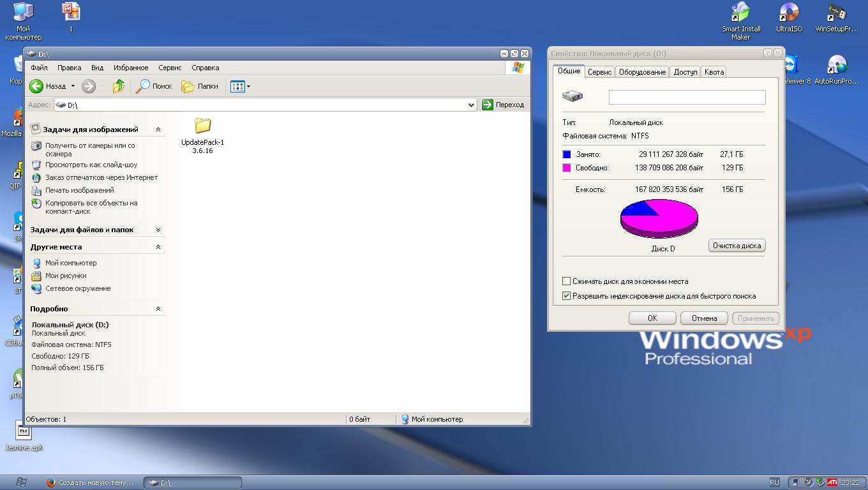Expand the address bar dropdown list

(472, 105)
